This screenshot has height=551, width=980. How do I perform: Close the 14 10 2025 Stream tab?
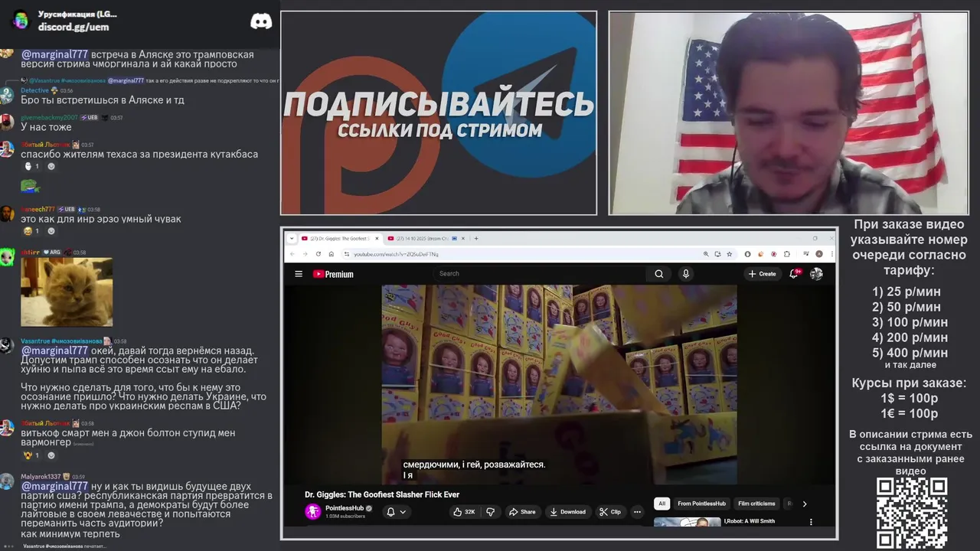pyautogui.click(x=463, y=238)
